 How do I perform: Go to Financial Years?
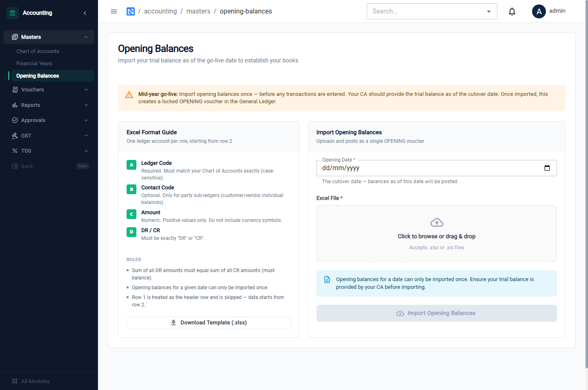34,64
